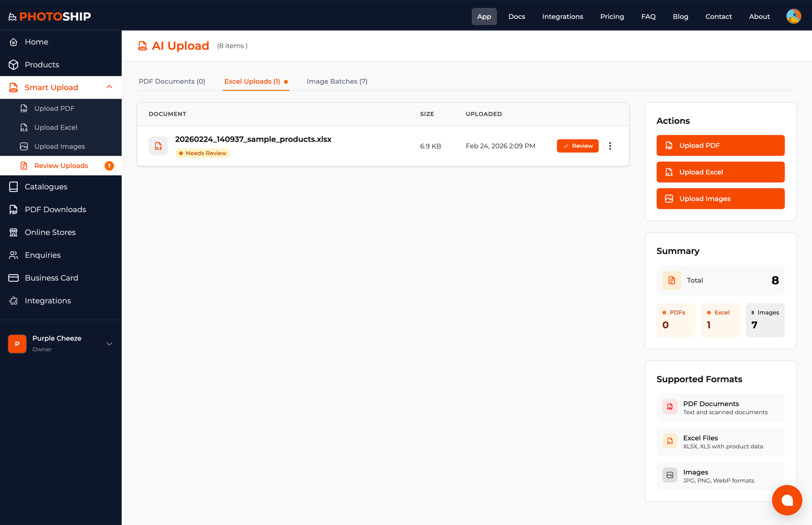Viewport: 812px width, 525px height.
Task: Open the PDF Downloads sidebar icon
Action: tap(14, 209)
